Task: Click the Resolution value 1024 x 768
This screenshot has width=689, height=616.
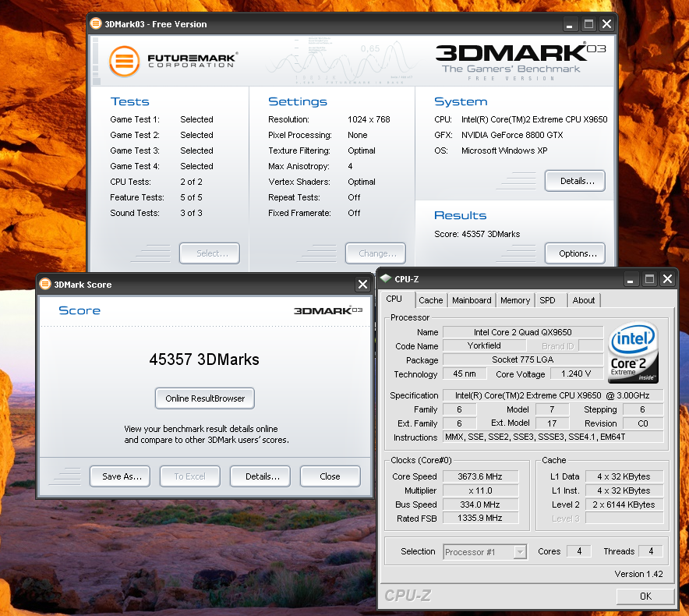Action: pyautogui.click(x=369, y=119)
